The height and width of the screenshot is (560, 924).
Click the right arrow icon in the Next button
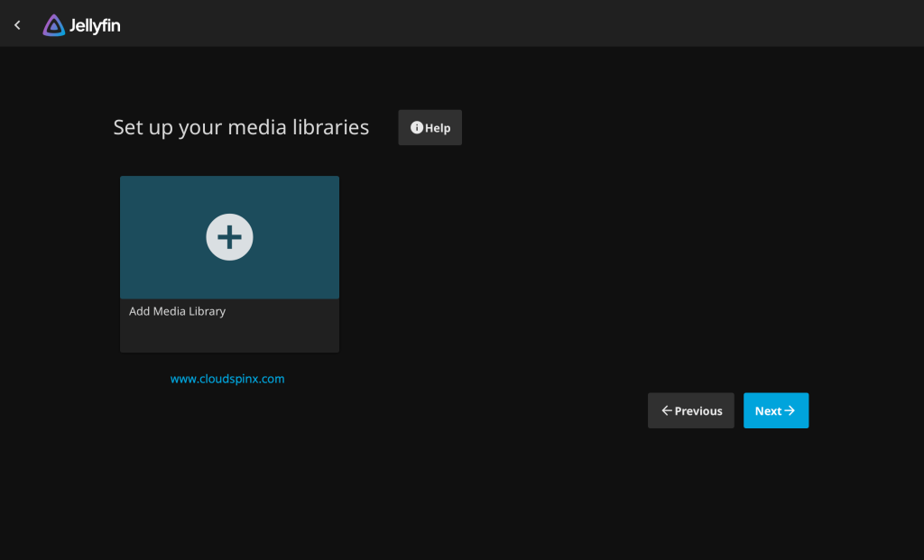790,410
